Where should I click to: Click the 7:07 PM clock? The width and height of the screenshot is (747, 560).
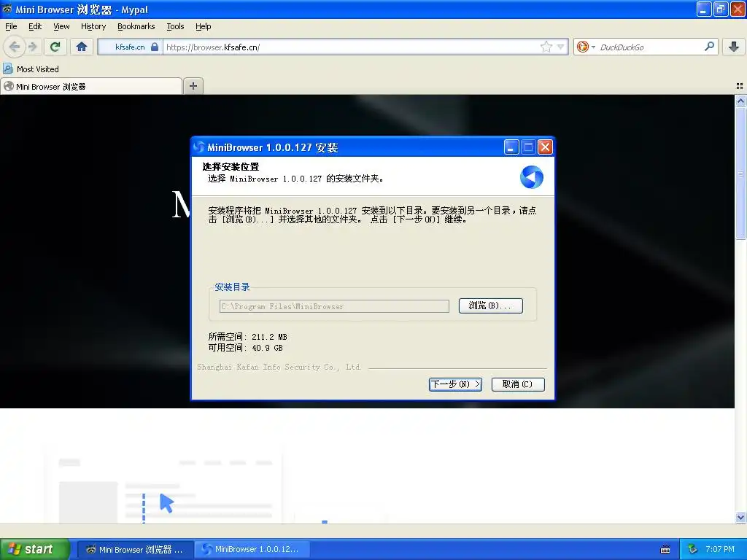point(720,549)
